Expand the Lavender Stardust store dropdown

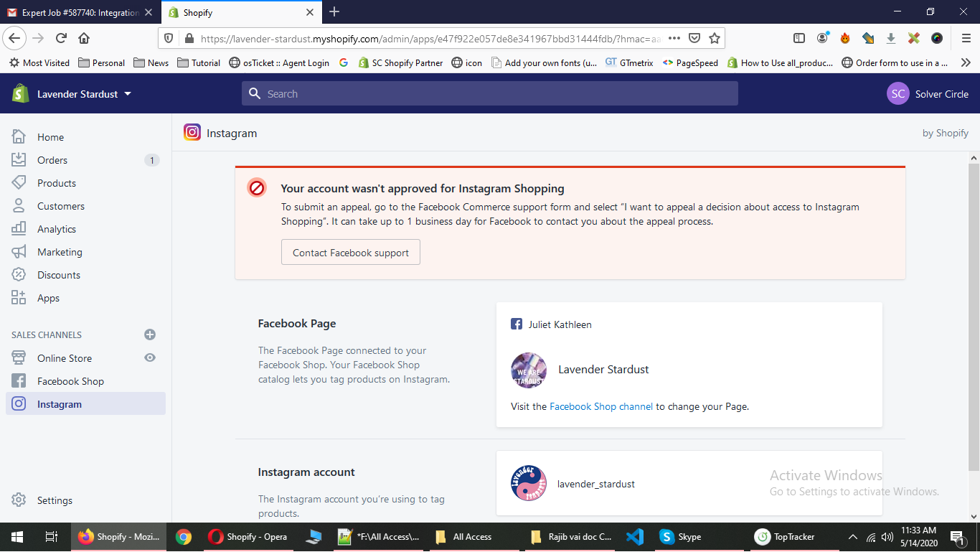tap(84, 94)
